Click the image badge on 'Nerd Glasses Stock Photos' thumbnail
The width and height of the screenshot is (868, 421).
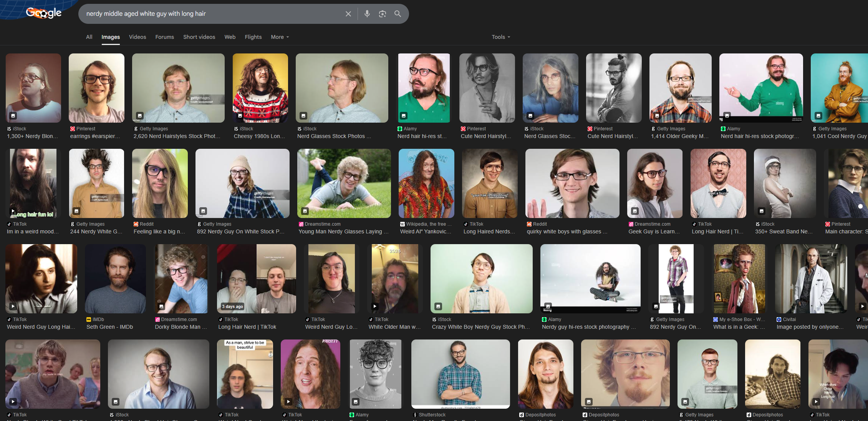[x=303, y=116]
